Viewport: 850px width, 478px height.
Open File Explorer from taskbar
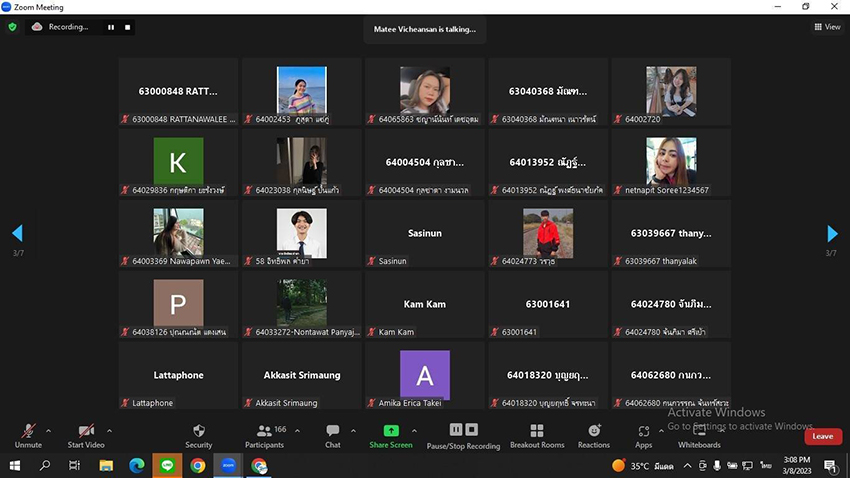106,466
